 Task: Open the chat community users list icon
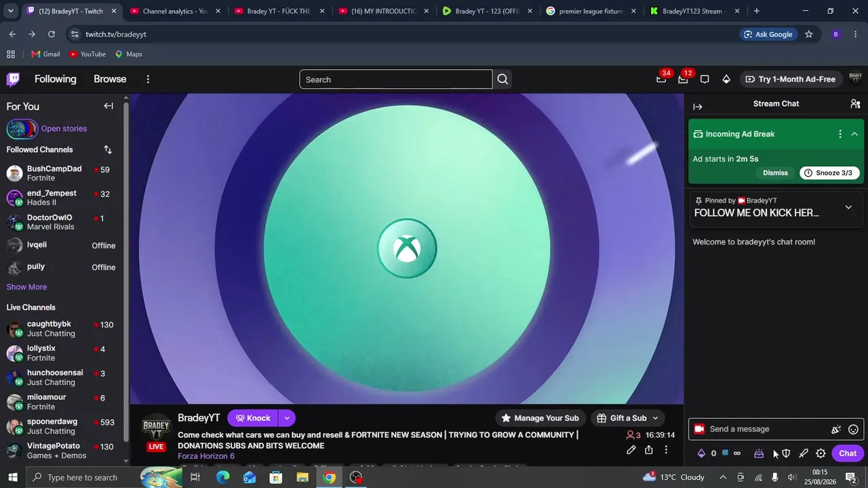pos(855,104)
